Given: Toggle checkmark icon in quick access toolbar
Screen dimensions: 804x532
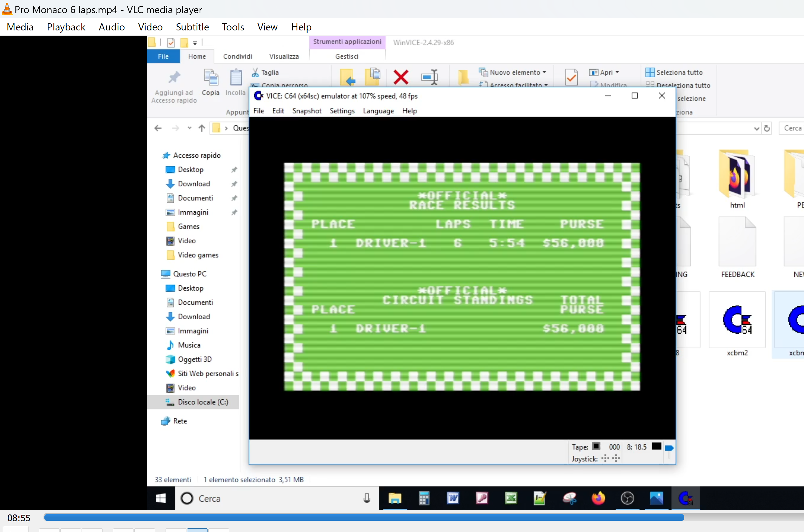Looking at the screenshot, I should tap(171, 43).
